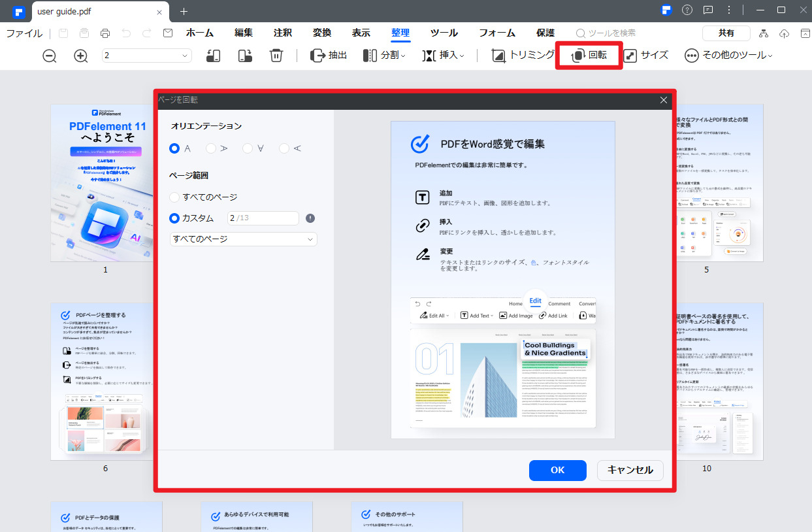The image size is (812, 532).
Task: Close the user guide.pdf tab
Action: point(159,11)
